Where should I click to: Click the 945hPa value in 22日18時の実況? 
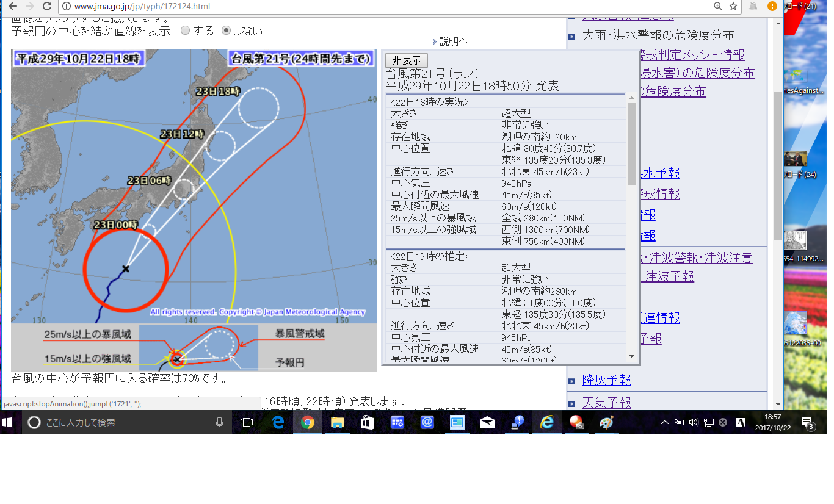pos(517,183)
